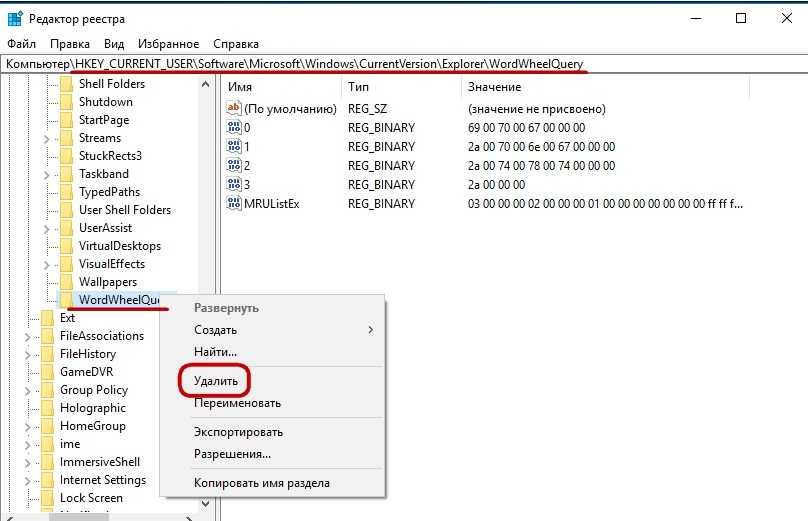Viewport: 808px width, 521px height.
Task: Click the binary icon of value 0
Action: click(x=234, y=128)
